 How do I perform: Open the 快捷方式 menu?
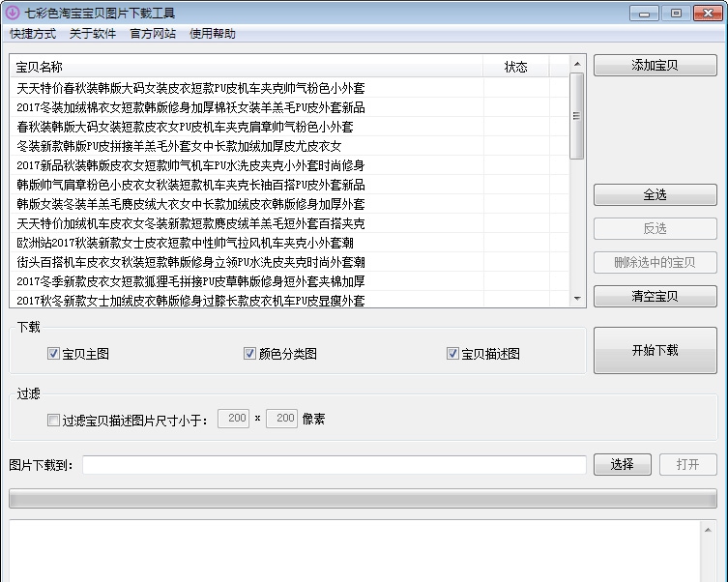33,34
